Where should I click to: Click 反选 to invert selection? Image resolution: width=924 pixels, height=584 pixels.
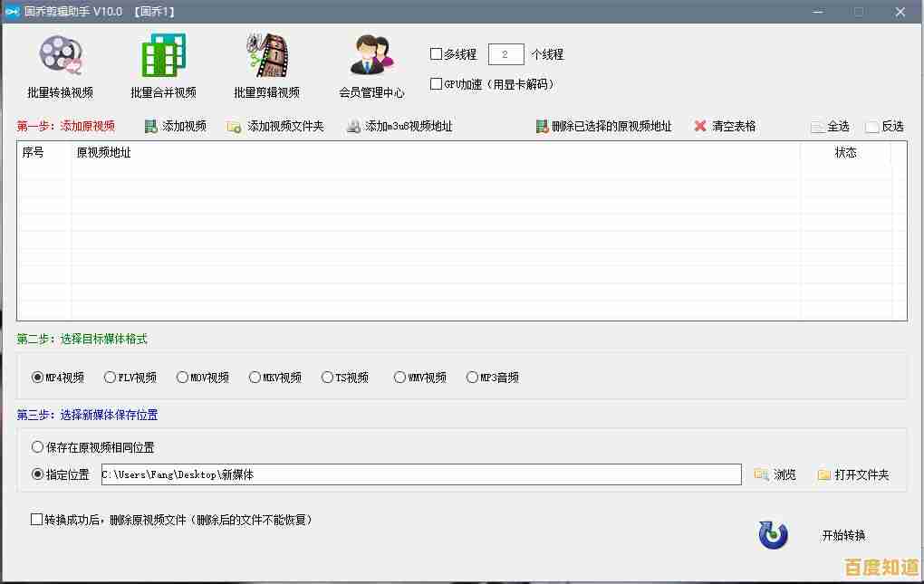[884, 126]
